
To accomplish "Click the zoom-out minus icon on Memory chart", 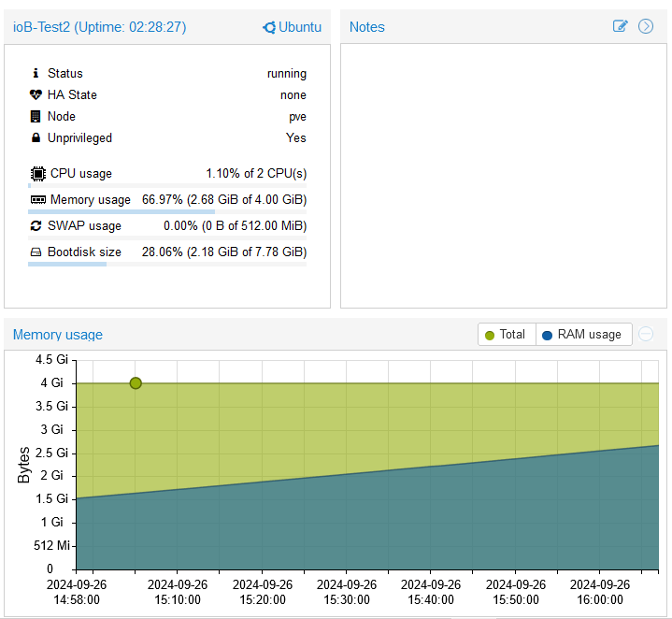I will coord(646,334).
